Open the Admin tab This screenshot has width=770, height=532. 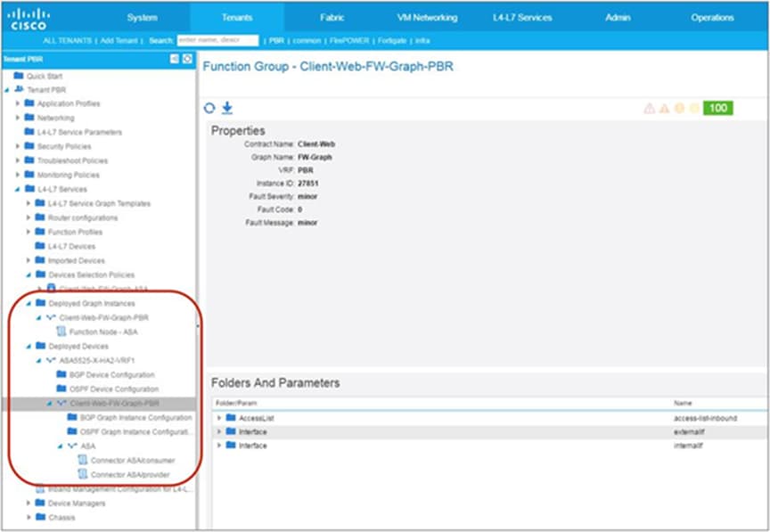point(618,18)
